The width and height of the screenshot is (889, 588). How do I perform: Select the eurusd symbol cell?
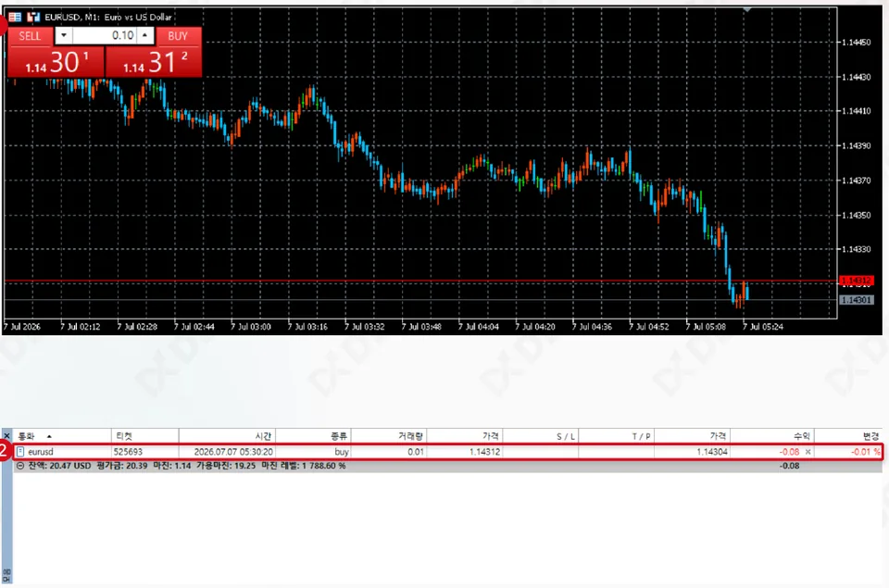41,452
